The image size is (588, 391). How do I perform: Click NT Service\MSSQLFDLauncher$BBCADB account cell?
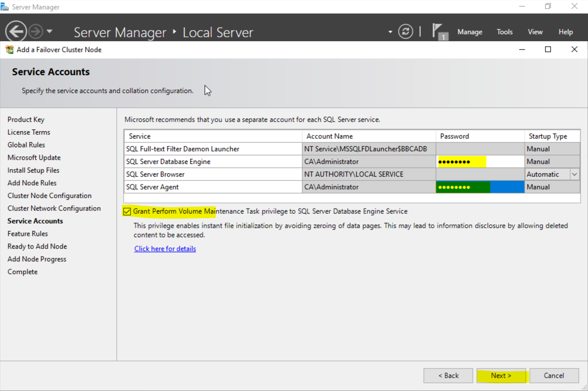369,149
